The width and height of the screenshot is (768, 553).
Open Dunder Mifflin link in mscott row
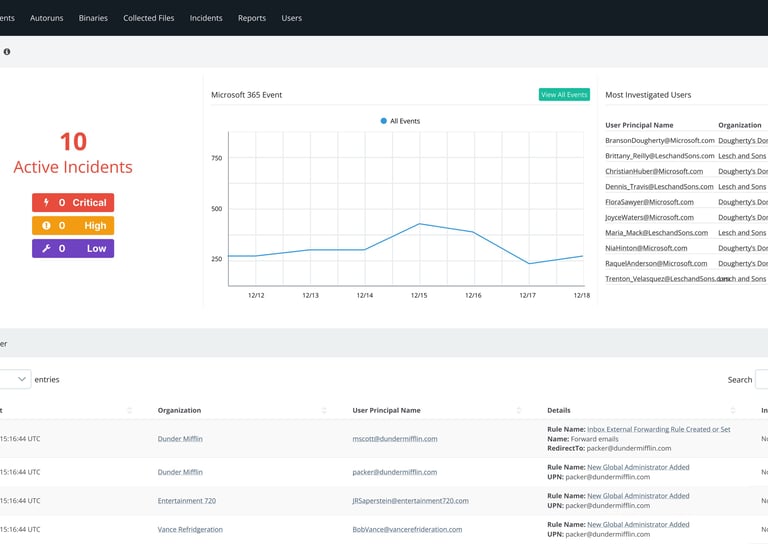point(180,439)
